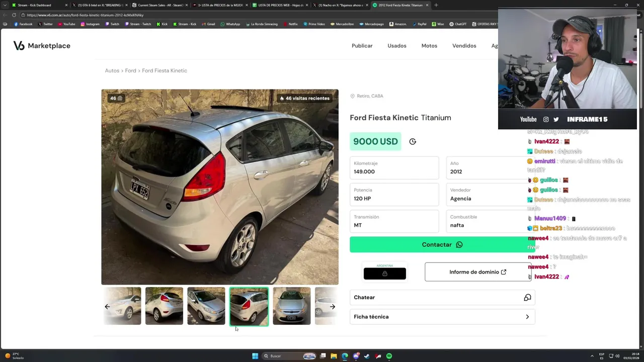Switch to LISTA DE PRECIOS WEB tab
Screen dimensions: 644x362
(x=280, y=5)
